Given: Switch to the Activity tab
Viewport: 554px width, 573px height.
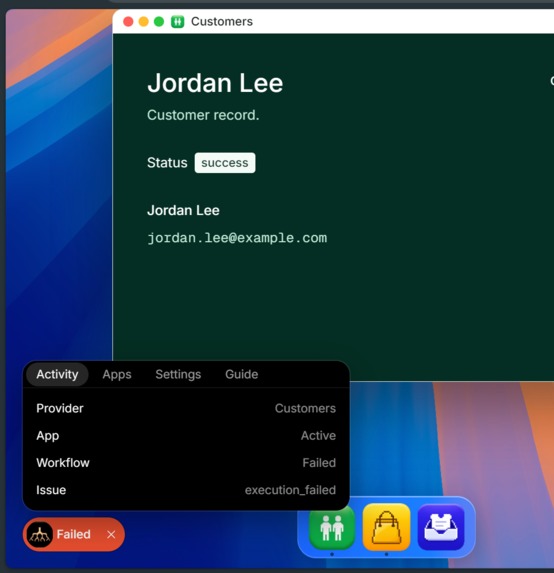Looking at the screenshot, I should coord(57,374).
